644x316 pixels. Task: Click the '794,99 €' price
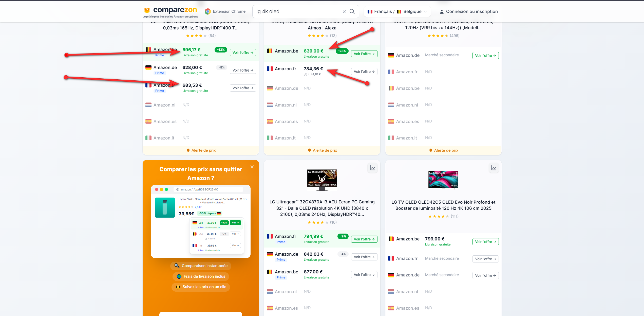[313, 236]
